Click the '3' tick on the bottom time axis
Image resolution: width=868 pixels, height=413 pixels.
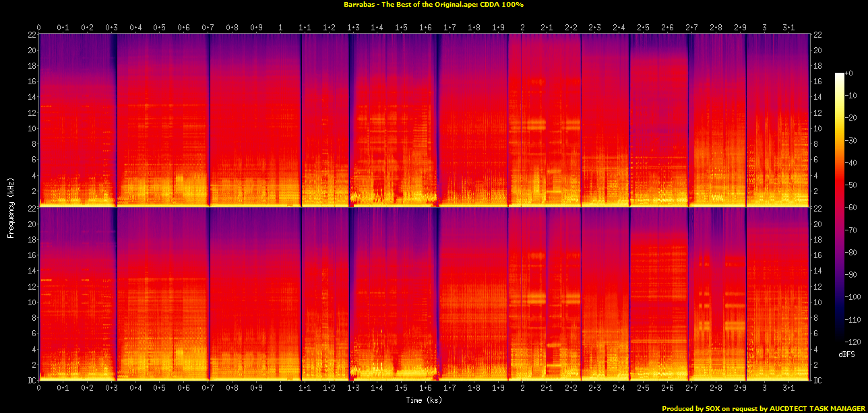(764, 389)
